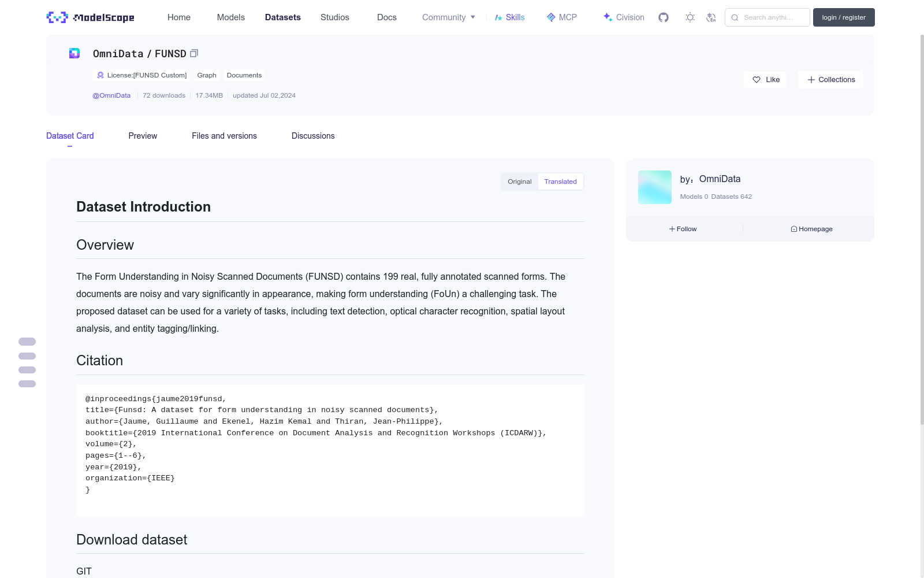Click the search magnifier icon
924x578 pixels.
click(735, 17)
